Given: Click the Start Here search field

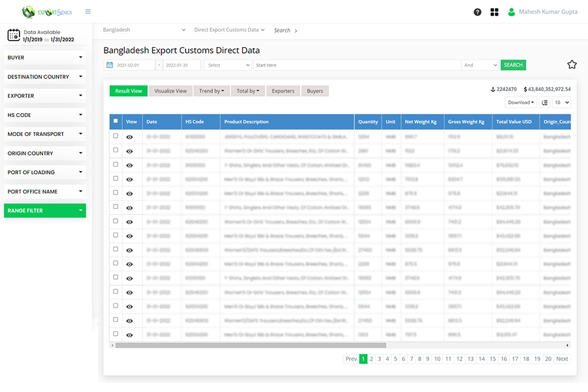Looking at the screenshot, I should (356, 65).
